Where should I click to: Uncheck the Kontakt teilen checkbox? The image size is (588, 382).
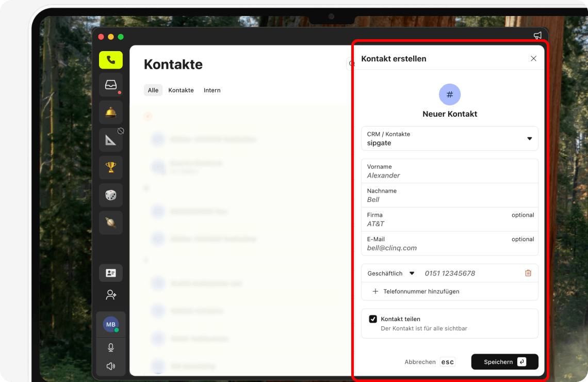[372, 319]
